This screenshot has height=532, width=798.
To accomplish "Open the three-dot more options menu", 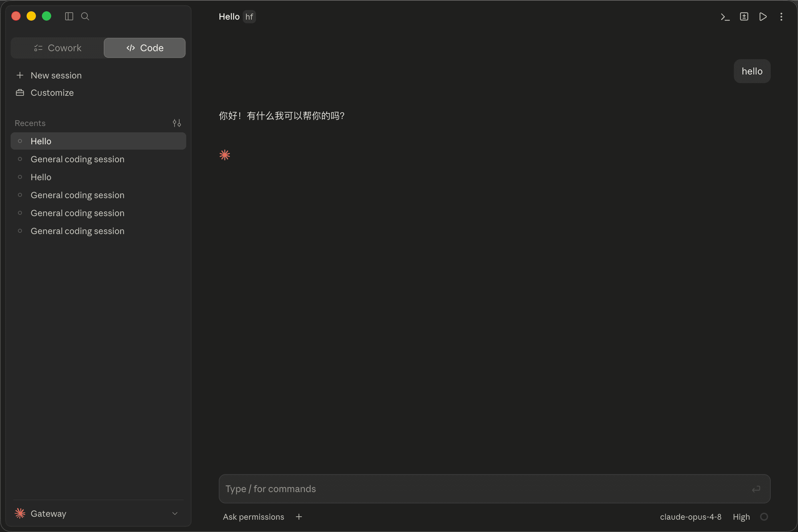I will (781, 17).
